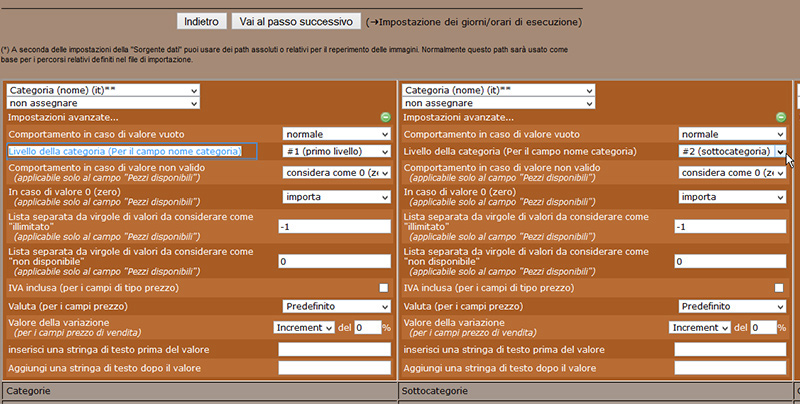Open 'Increment' variation dropdown in Sottocategorie column
The height and width of the screenshot is (404, 800).
coord(700,327)
